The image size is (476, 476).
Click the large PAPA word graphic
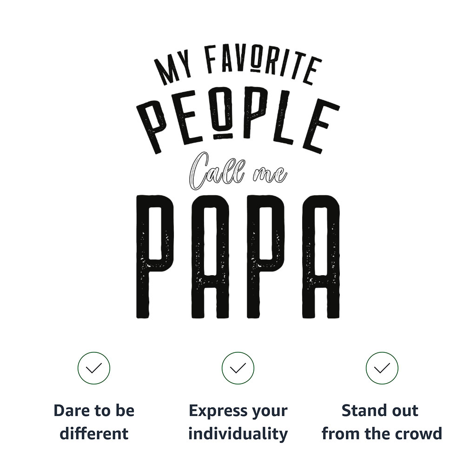(x=238, y=257)
